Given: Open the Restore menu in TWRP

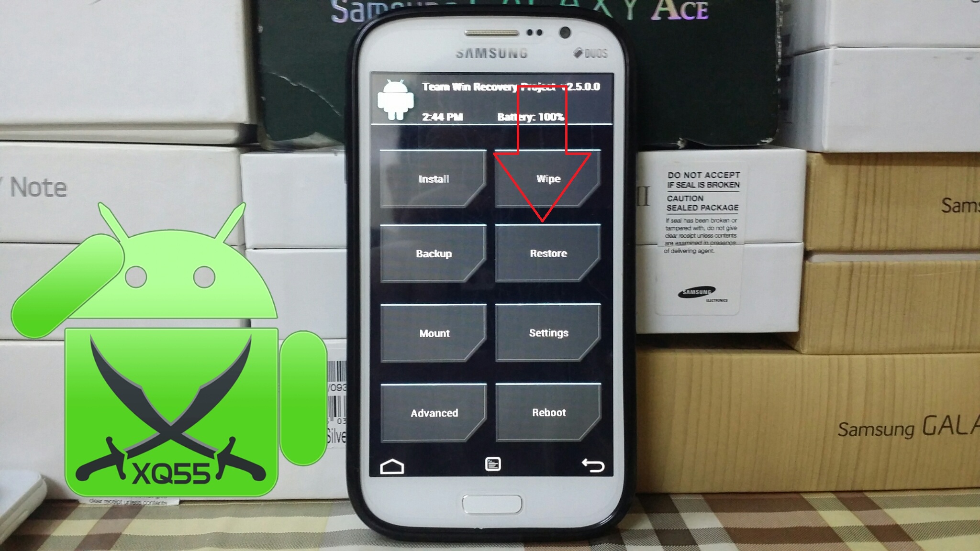Looking at the screenshot, I should [x=548, y=252].
